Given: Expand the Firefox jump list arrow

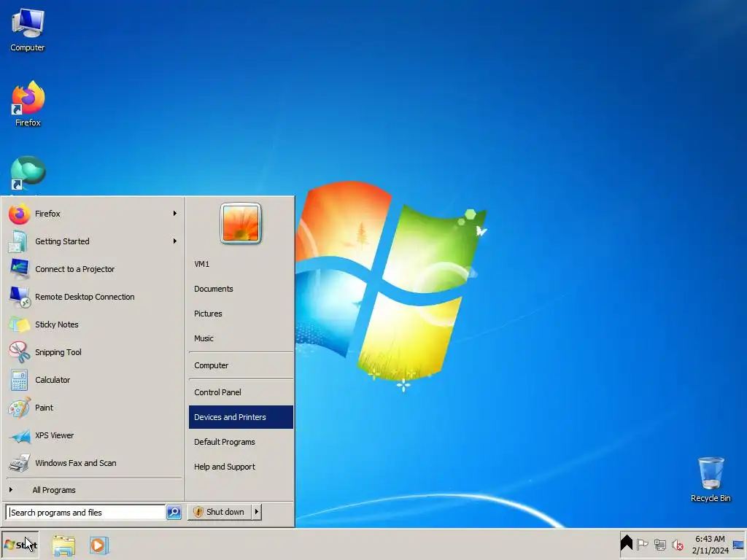Looking at the screenshot, I should coord(175,214).
